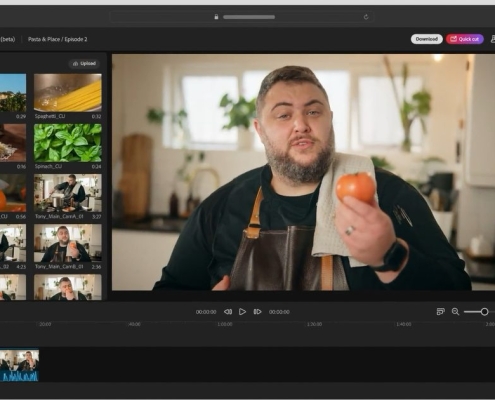The height and width of the screenshot is (400, 495).
Task: Select the clip thumbnail lasting 0:16
Action: point(13,143)
